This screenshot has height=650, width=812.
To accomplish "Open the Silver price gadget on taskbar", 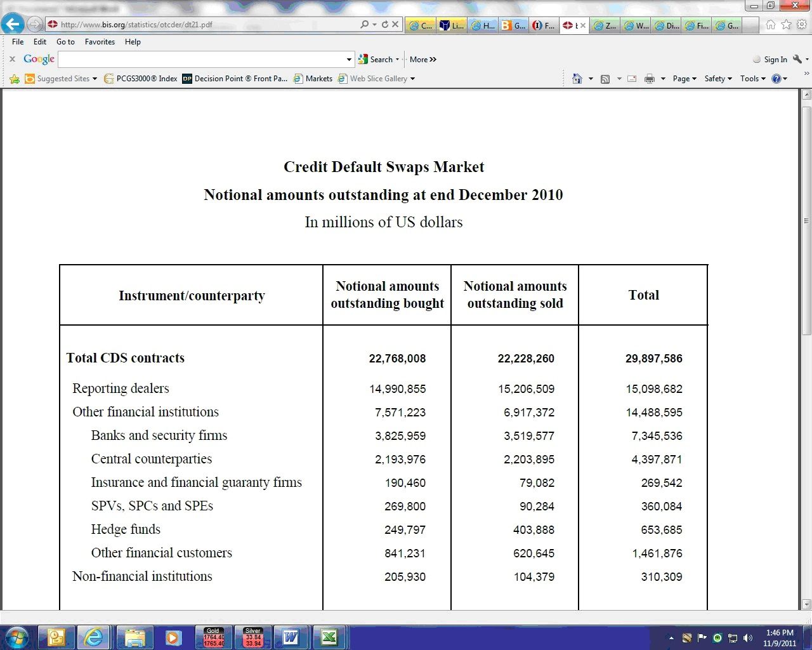I will click(253, 637).
